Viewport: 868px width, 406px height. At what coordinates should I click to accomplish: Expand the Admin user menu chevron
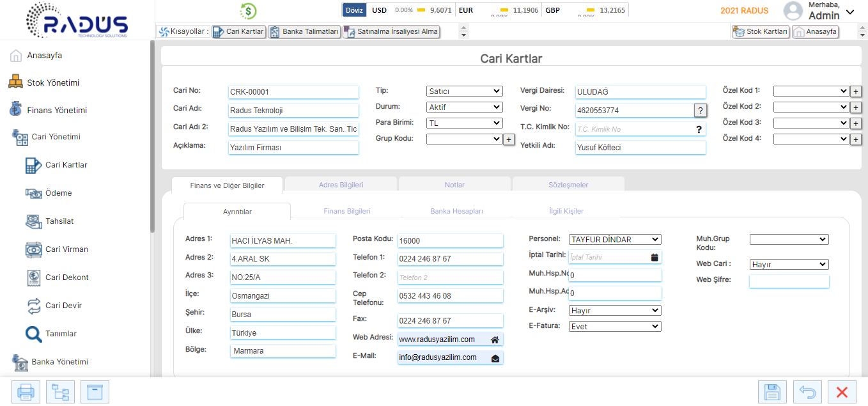[850, 12]
